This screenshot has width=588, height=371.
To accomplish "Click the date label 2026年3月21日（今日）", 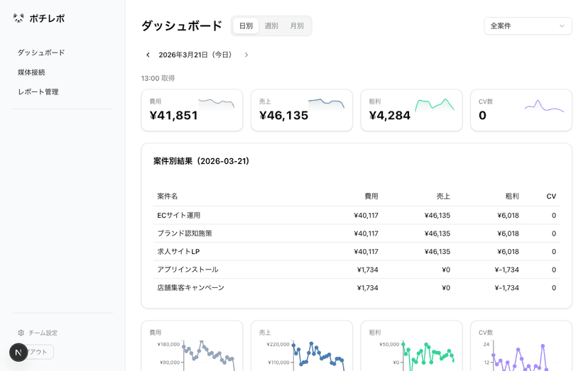I will click(x=197, y=55).
